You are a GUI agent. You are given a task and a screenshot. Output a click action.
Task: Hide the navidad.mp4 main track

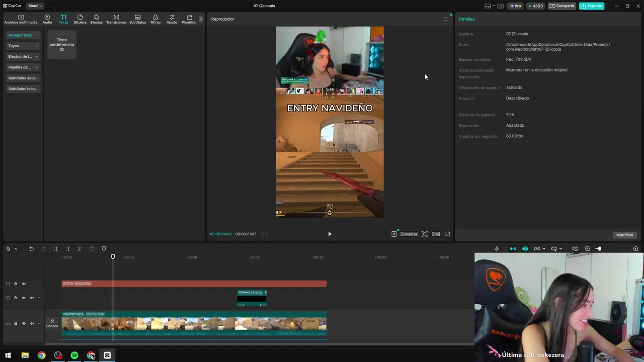(x=24, y=323)
